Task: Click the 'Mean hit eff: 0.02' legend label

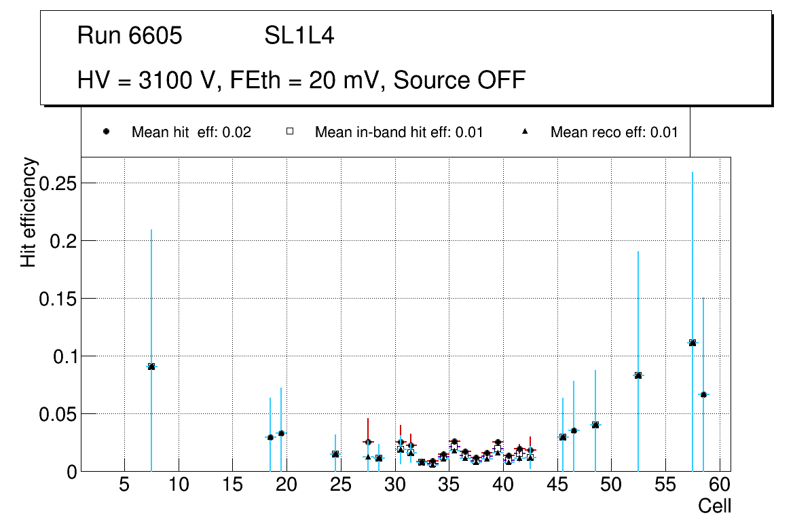Action: point(191,132)
